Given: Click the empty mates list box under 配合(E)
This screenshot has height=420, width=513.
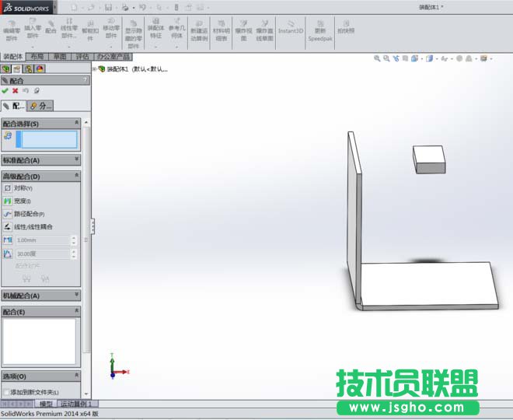Looking at the screenshot, I should coord(40,341).
